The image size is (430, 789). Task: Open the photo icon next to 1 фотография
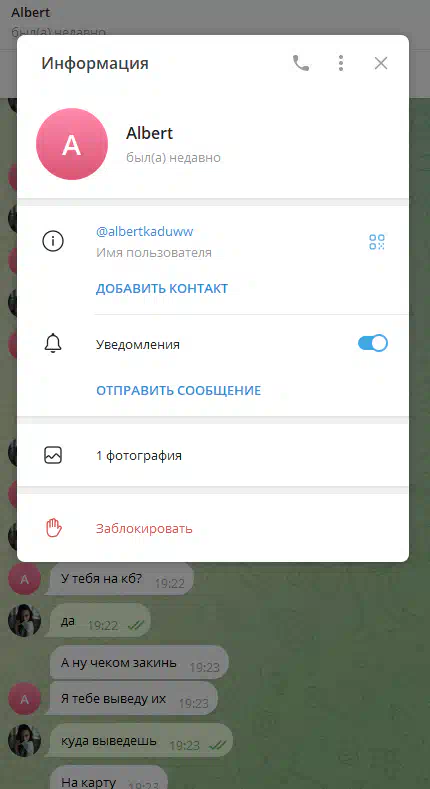tap(53, 455)
